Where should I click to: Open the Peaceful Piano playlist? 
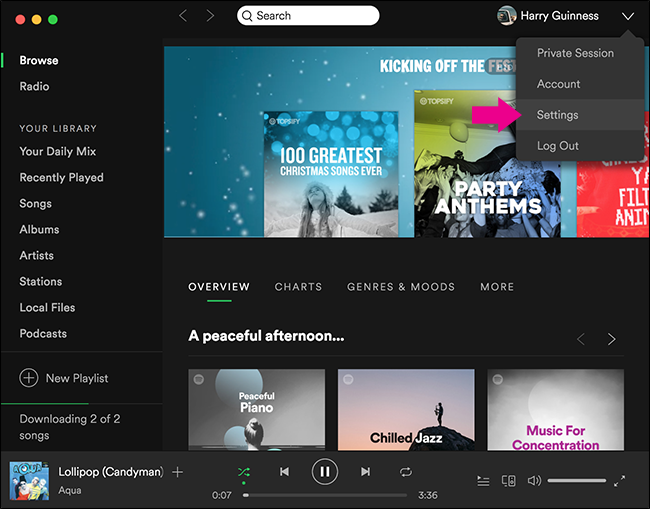tap(257, 410)
